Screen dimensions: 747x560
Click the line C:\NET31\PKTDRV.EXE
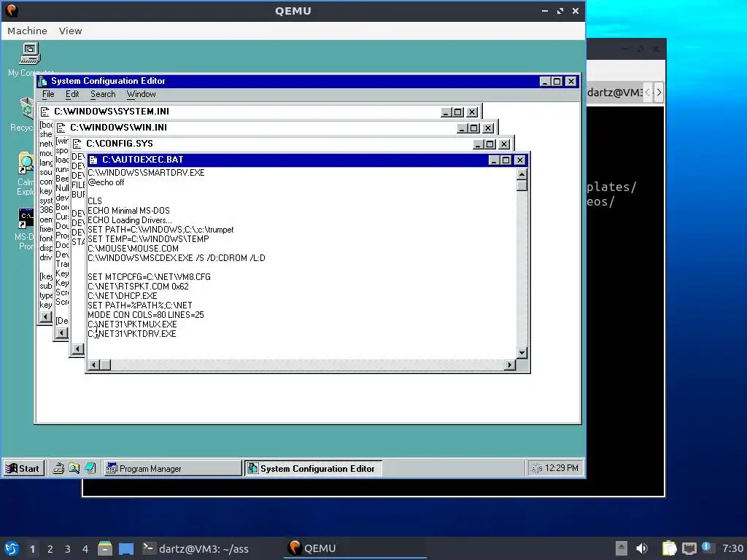point(132,334)
